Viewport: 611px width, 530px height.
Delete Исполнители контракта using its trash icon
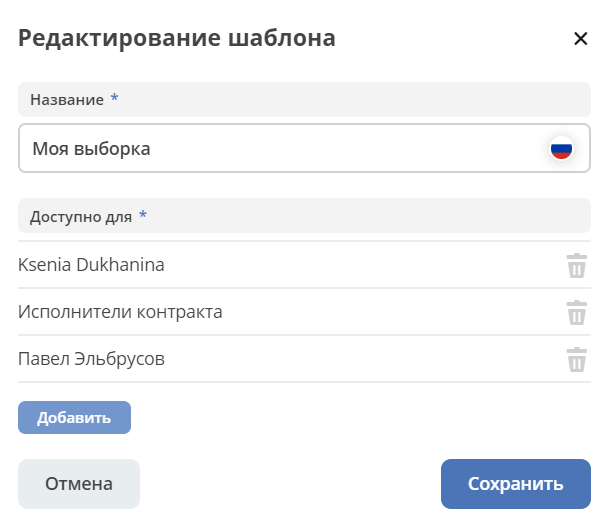[x=577, y=312]
